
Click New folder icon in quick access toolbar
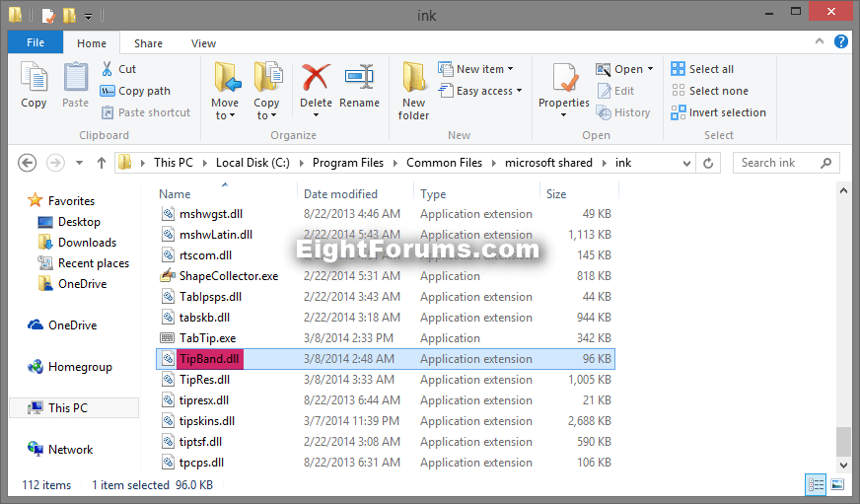click(x=70, y=15)
